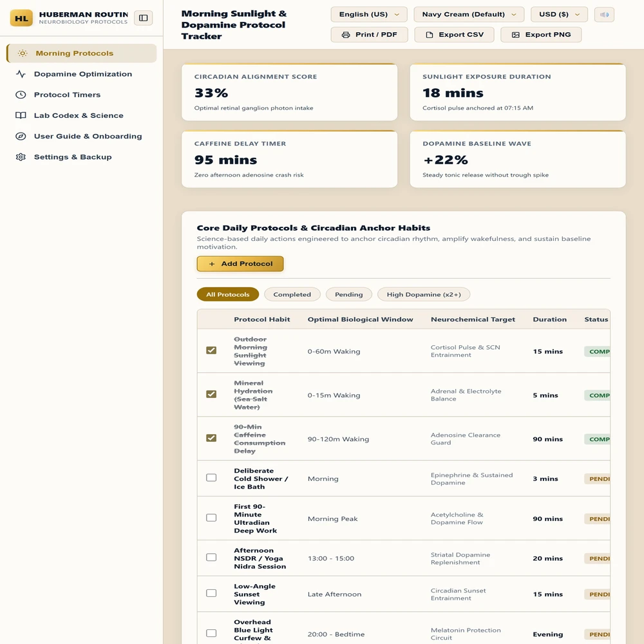Click the gear icon beside Settings & Backup
This screenshot has width=644, height=644.
[21, 157]
